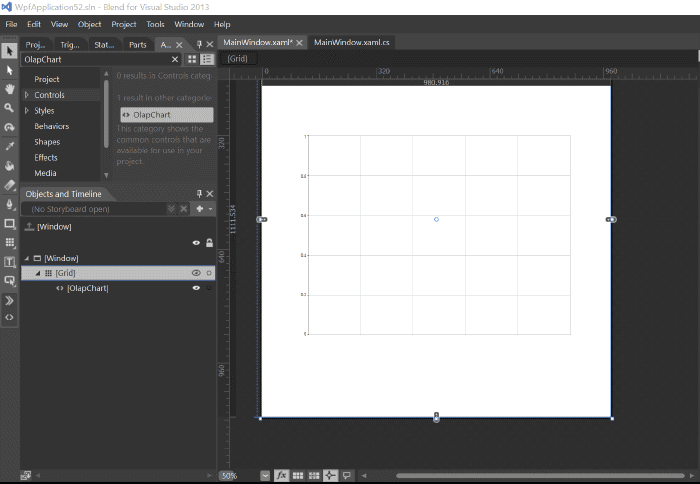
Task: Choose the Gradient eraser-shaped tool
Action: tap(9, 185)
